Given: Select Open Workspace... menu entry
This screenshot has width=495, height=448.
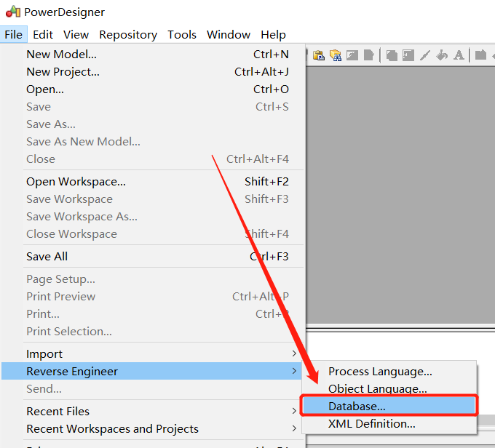Looking at the screenshot, I should pyautogui.click(x=153, y=182).
